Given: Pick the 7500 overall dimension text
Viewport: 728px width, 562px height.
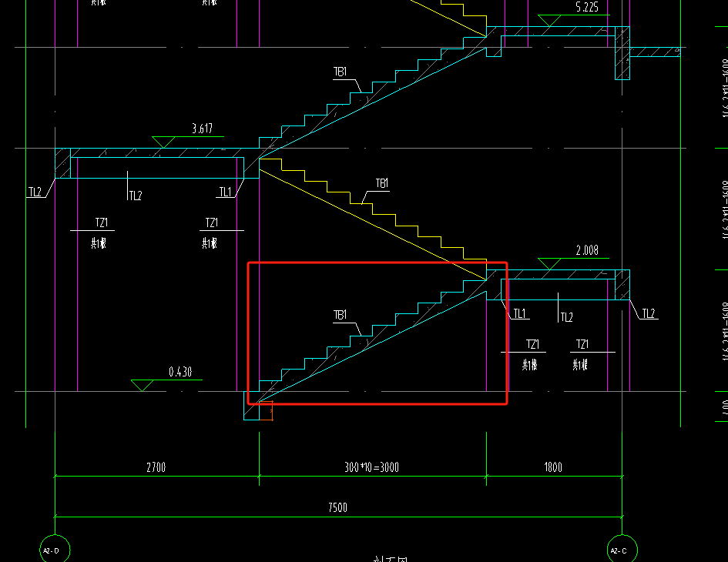Looking at the screenshot, I should coord(337,507).
